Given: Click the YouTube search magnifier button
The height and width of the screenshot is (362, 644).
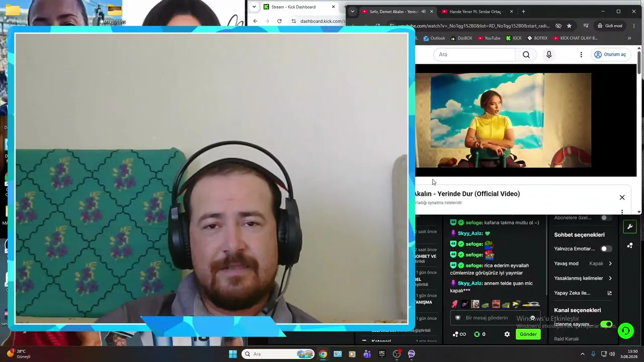Looking at the screenshot, I should (x=526, y=54).
